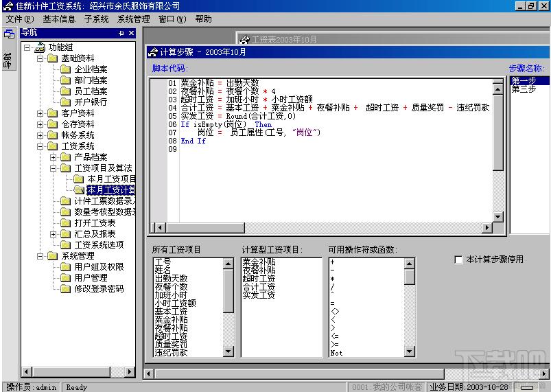
Task: Click the 打开工资表 folder icon
Action: (65, 223)
